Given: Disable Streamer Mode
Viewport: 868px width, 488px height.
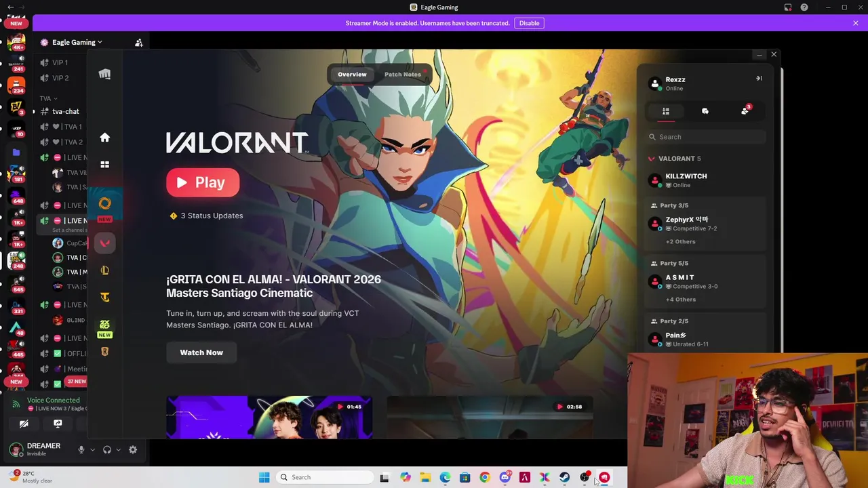Looking at the screenshot, I should point(529,23).
